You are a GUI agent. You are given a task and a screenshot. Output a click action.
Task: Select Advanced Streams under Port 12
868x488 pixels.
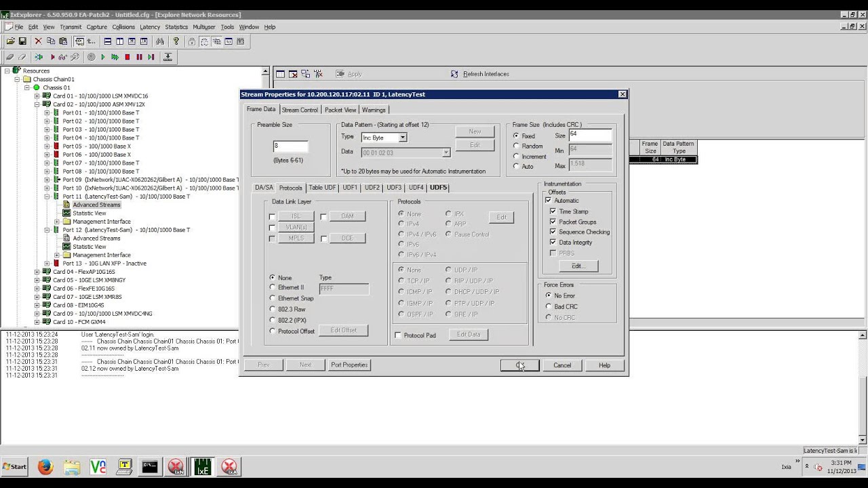pos(96,239)
